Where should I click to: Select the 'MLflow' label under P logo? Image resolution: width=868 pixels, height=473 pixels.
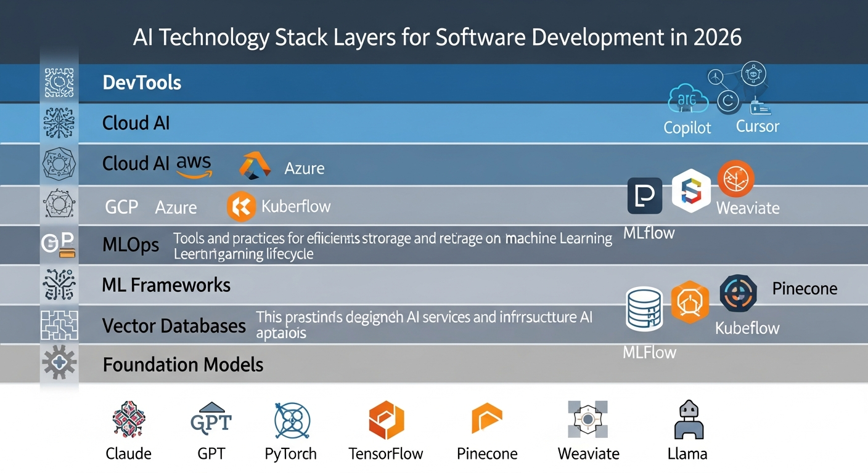click(649, 233)
